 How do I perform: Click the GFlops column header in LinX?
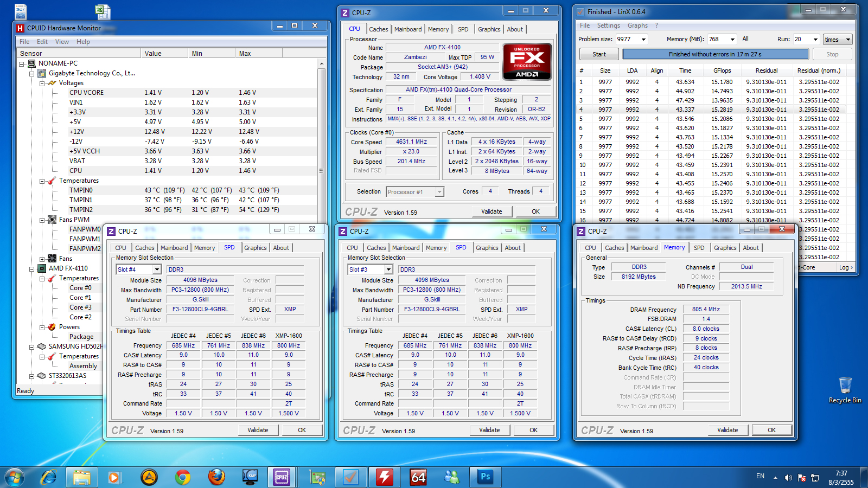pos(722,70)
